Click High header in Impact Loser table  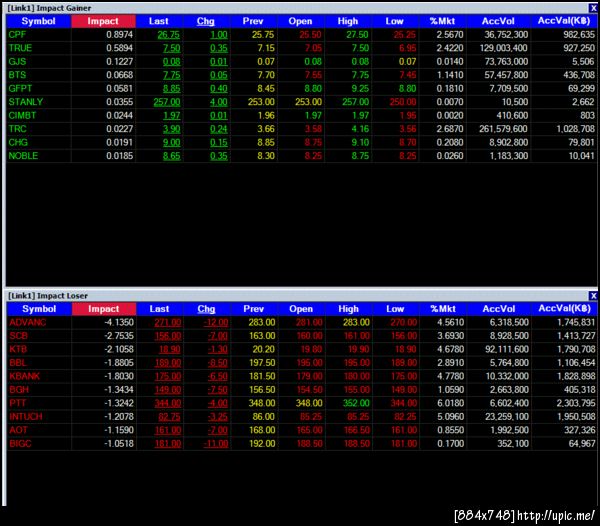tap(349, 309)
